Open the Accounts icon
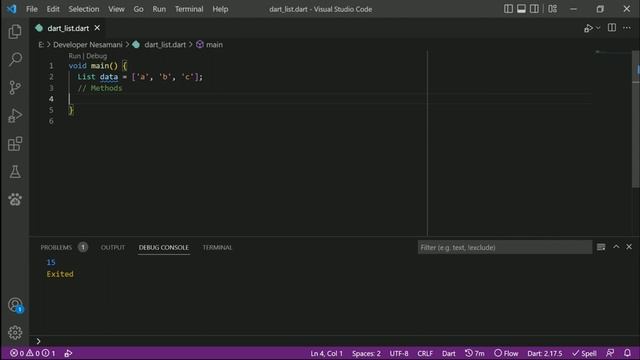640x360 pixels. tap(15, 305)
